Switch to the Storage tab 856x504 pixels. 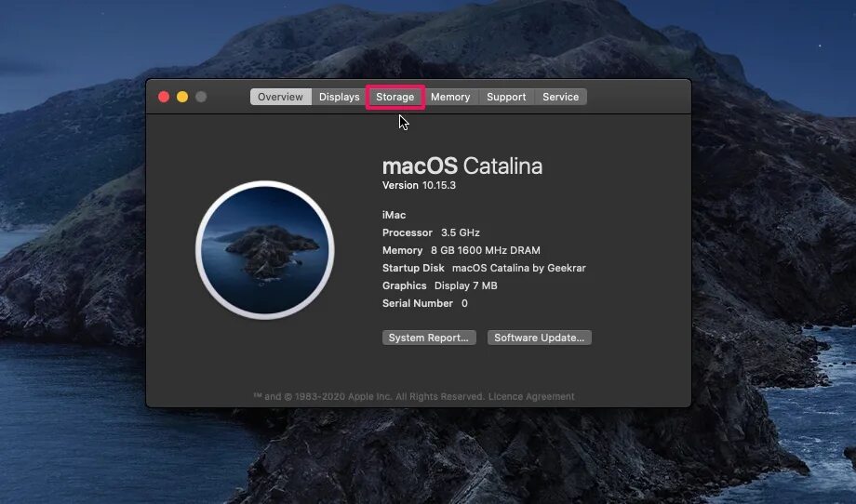[x=395, y=97]
